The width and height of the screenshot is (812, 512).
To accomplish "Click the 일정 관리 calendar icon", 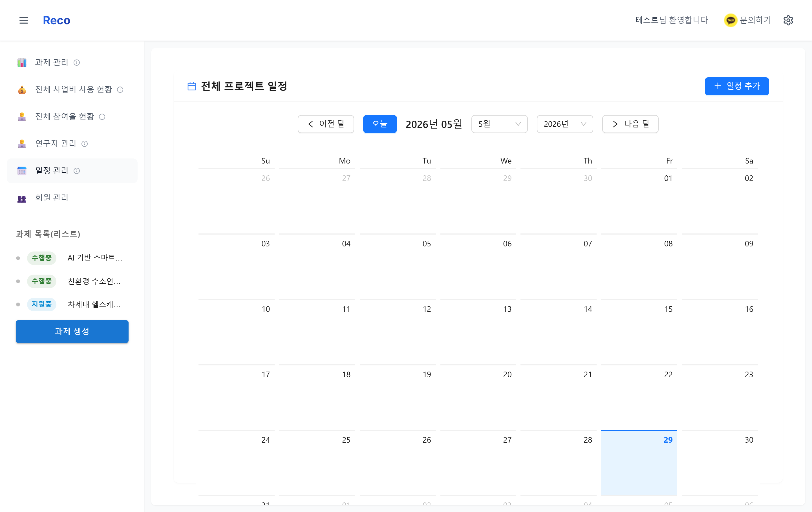I will tap(22, 171).
